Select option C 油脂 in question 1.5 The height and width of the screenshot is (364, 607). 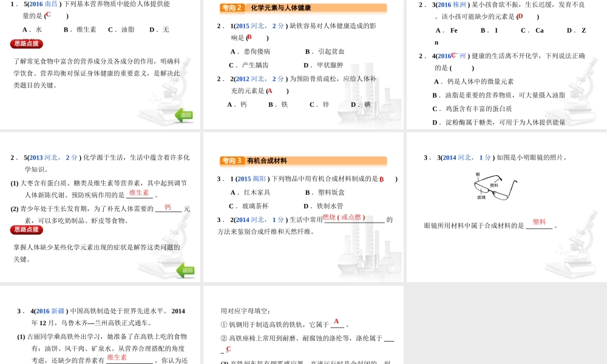point(121,29)
